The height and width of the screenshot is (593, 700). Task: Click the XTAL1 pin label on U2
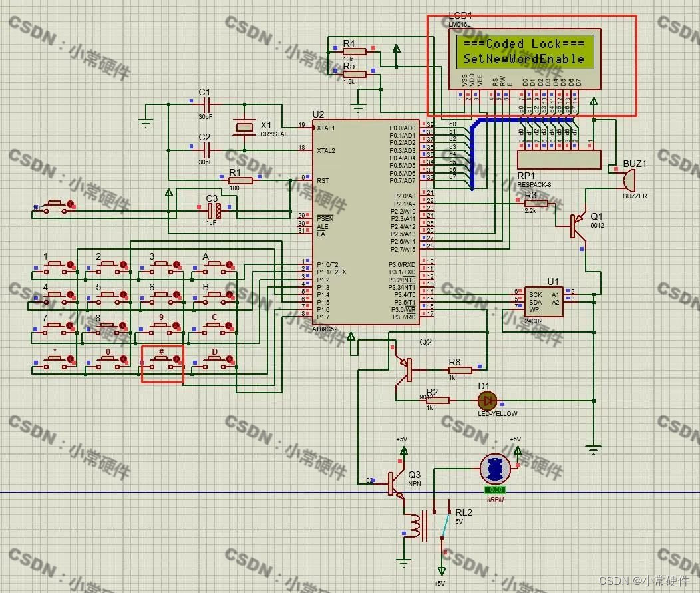pos(326,128)
